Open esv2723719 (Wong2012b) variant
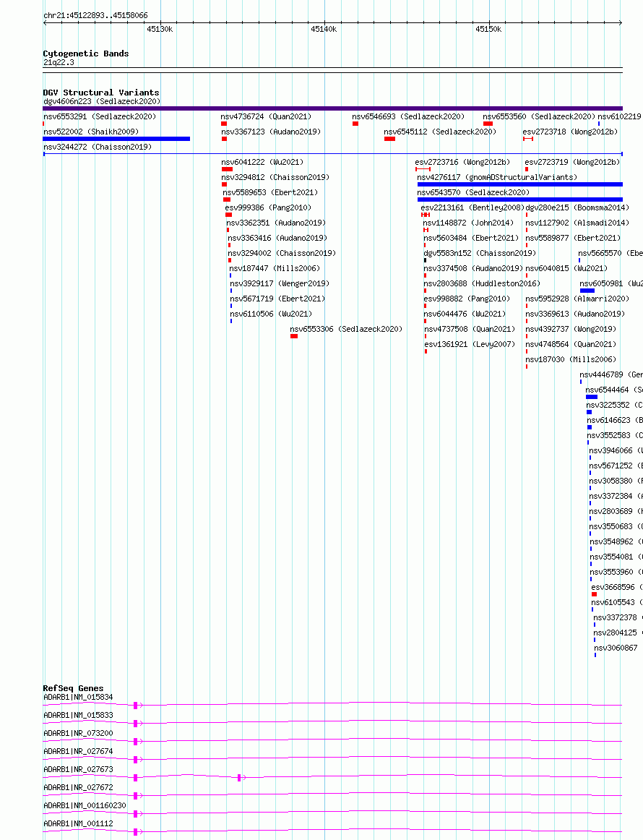 (x=572, y=162)
